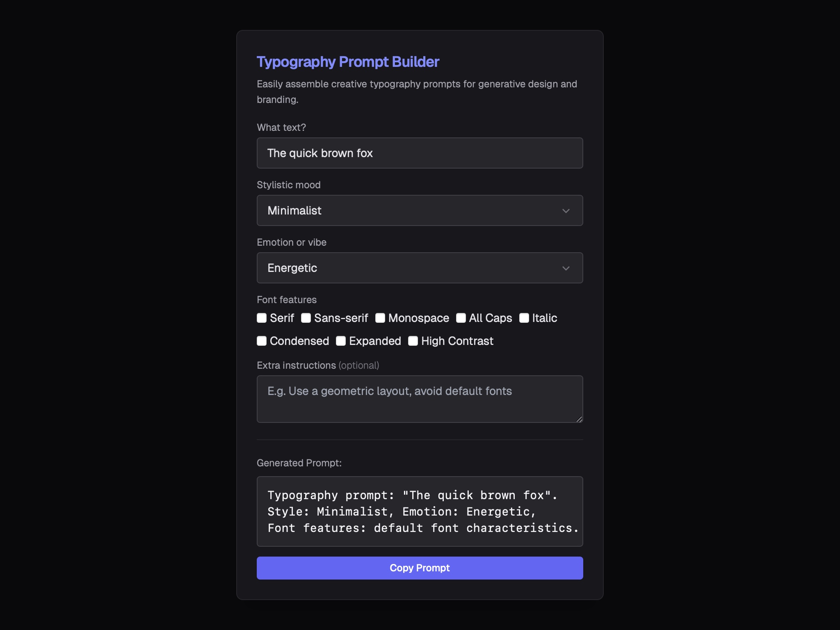
Task: Check the Condensed checkbox
Action: click(262, 341)
